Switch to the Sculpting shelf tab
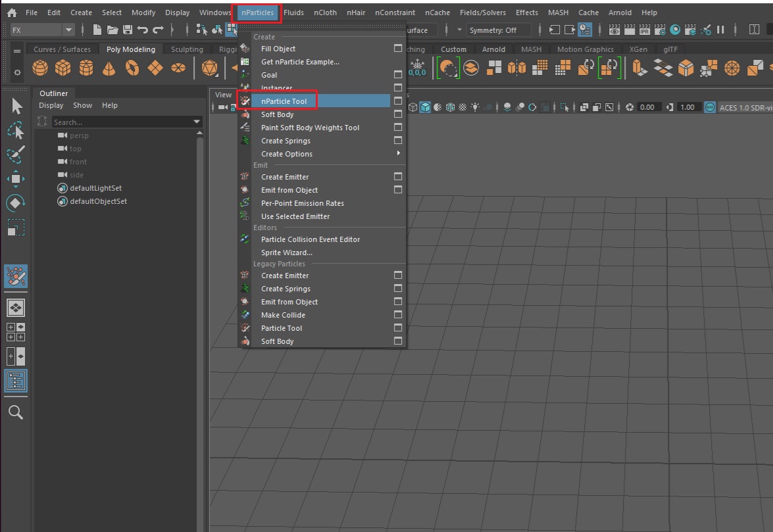Viewport: 773px width, 532px height. pos(187,49)
